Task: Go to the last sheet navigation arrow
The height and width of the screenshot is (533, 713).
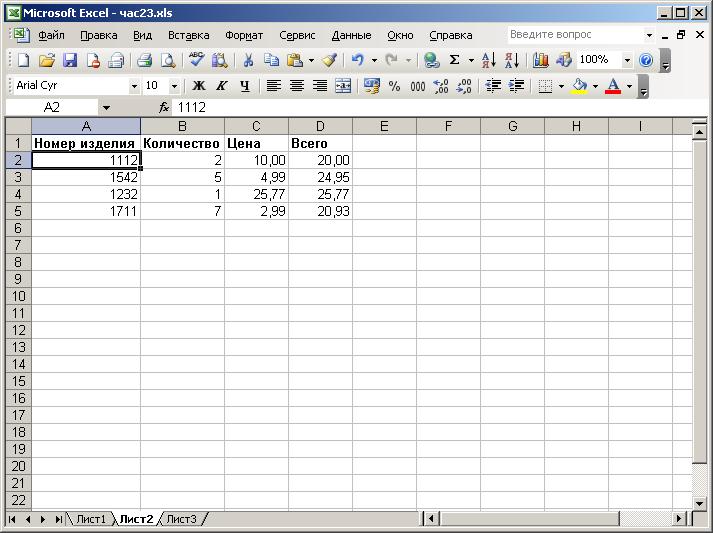Action: tap(59, 519)
